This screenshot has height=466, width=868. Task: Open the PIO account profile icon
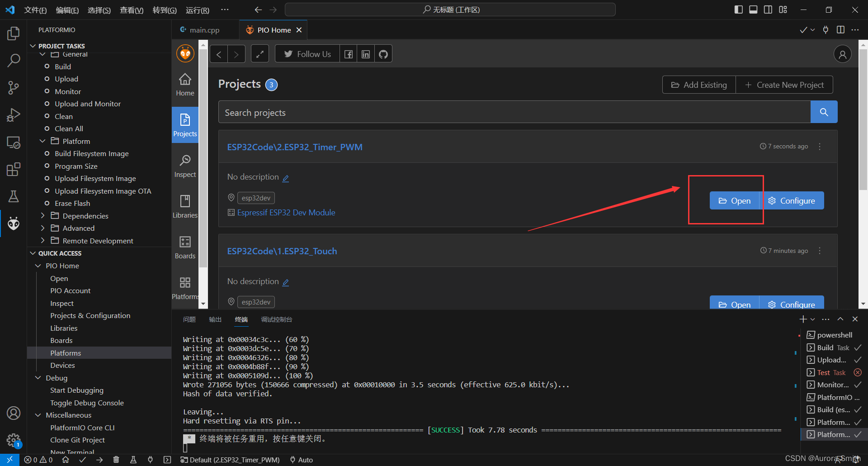(843, 54)
